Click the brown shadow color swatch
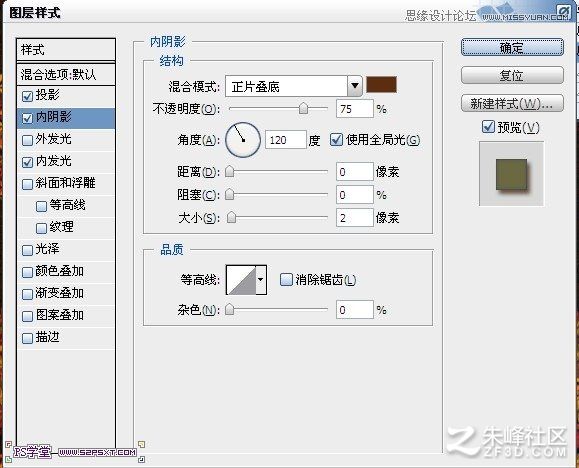 click(381, 85)
